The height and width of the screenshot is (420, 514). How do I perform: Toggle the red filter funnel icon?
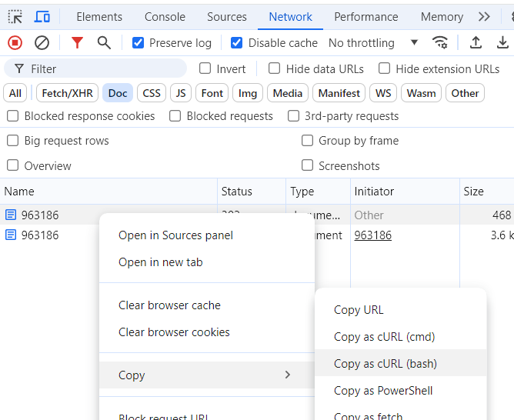point(77,43)
